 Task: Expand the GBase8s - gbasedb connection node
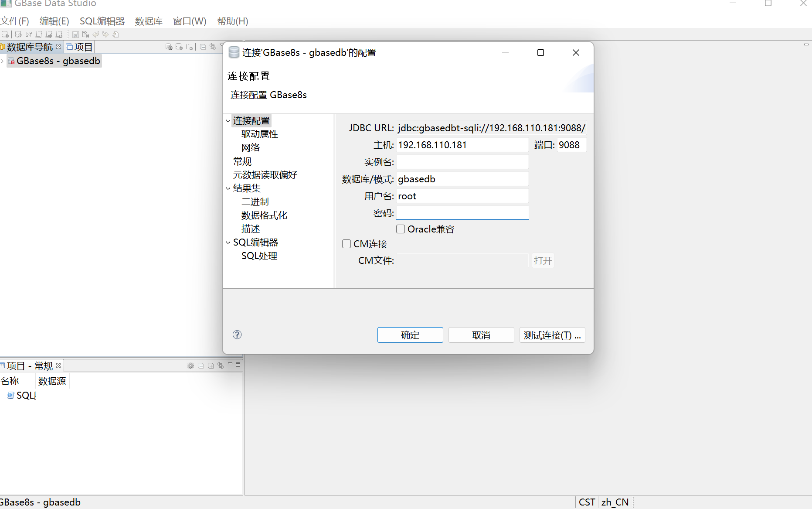click(x=2, y=61)
